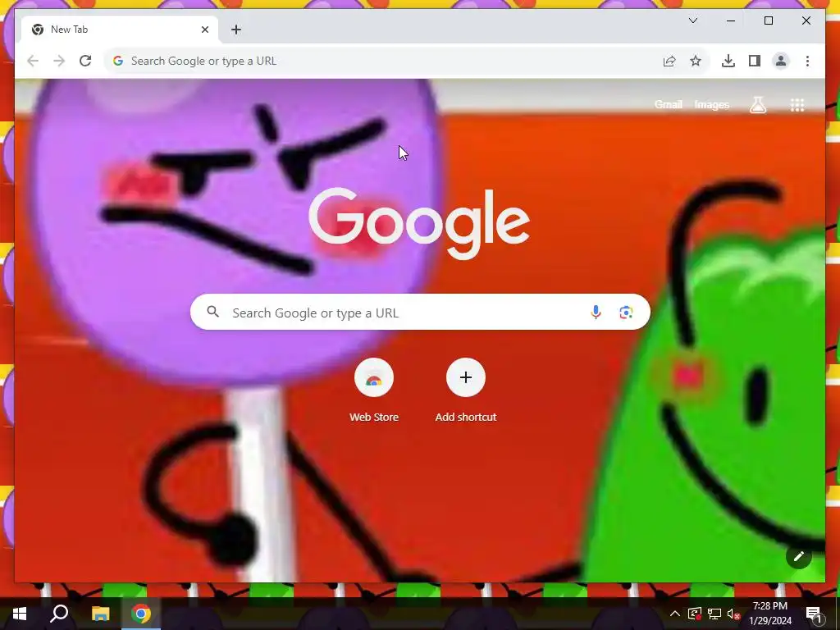This screenshot has width=840, height=630.
Task: Open Windows taskbar search
Action: pos(59,614)
